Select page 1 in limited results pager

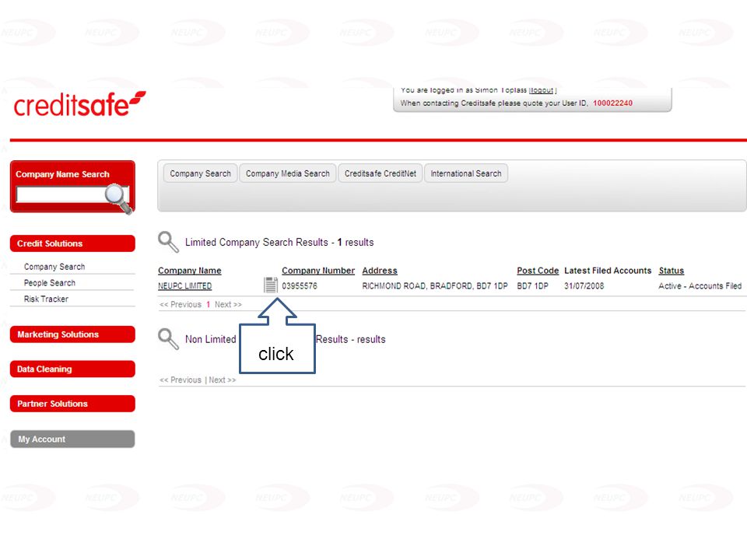click(x=209, y=304)
